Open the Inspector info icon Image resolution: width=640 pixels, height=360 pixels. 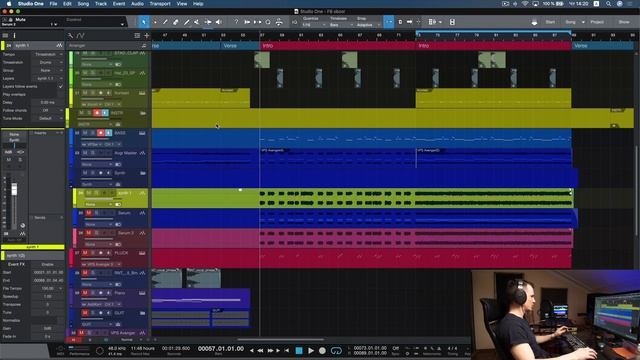[x=14, y=36]
